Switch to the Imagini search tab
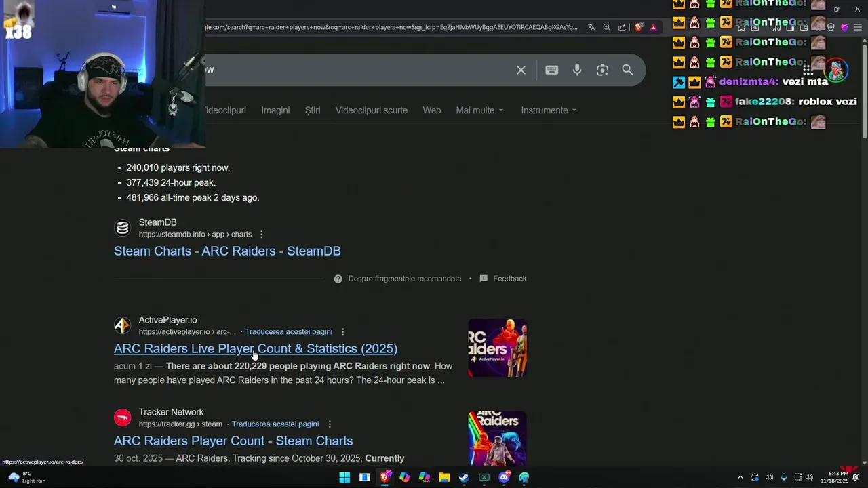The image size is (868, 488). pos(275,110)
